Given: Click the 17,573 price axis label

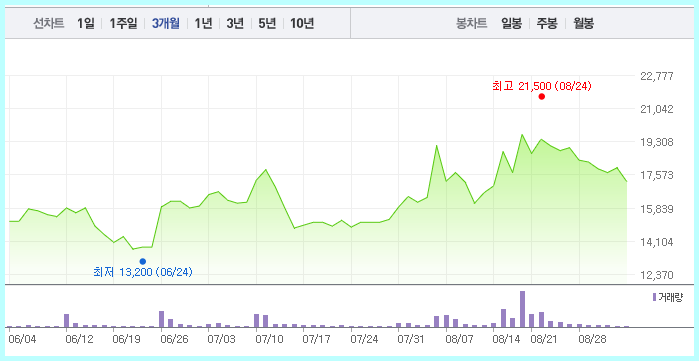Looking at the screenshot, I should point(657,175).
